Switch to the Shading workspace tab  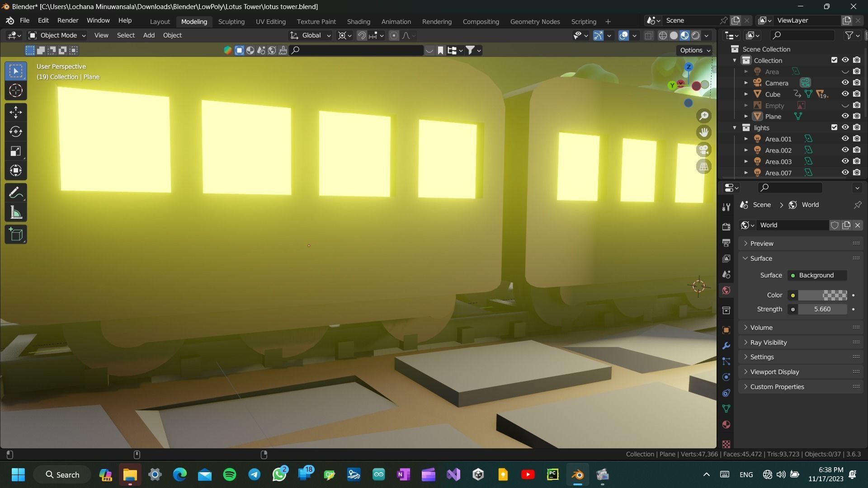click(358, 21)
